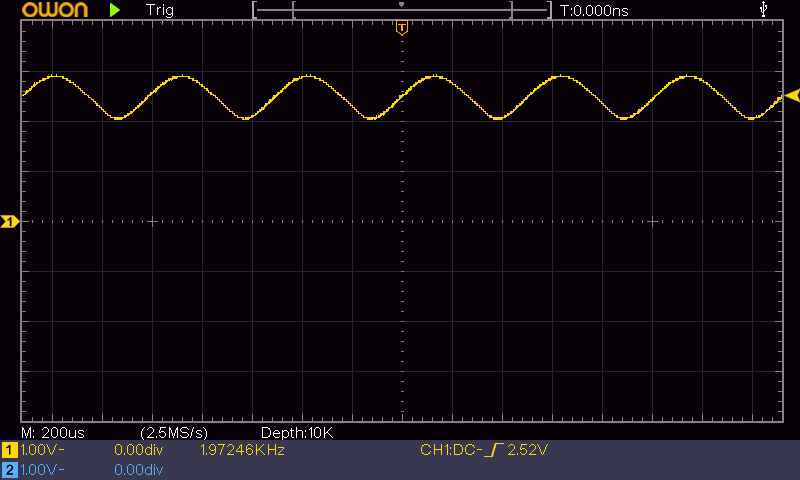Click the 1.97246KHz frequency readout
This screenshot has width=800, height=480.
pos(243,451)
